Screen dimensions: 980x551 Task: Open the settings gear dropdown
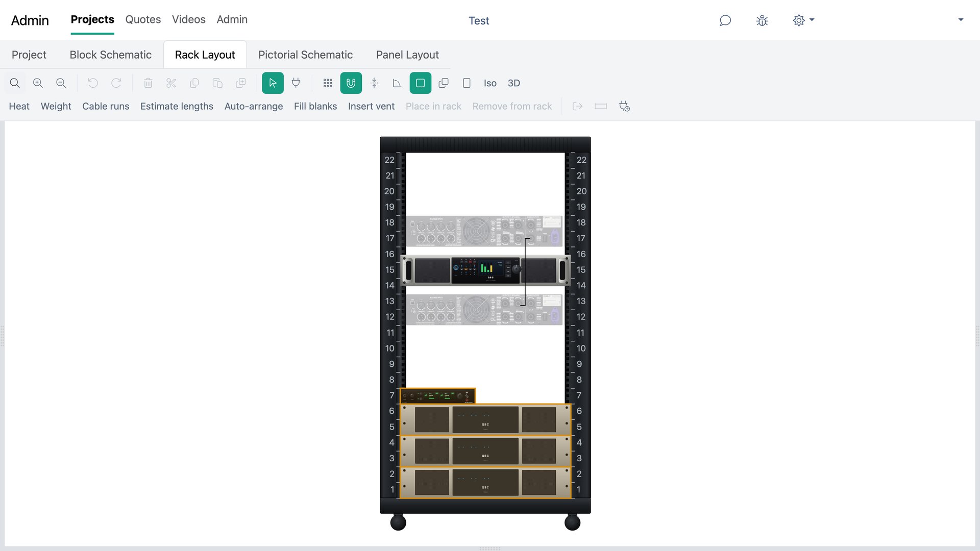(803, 20)
